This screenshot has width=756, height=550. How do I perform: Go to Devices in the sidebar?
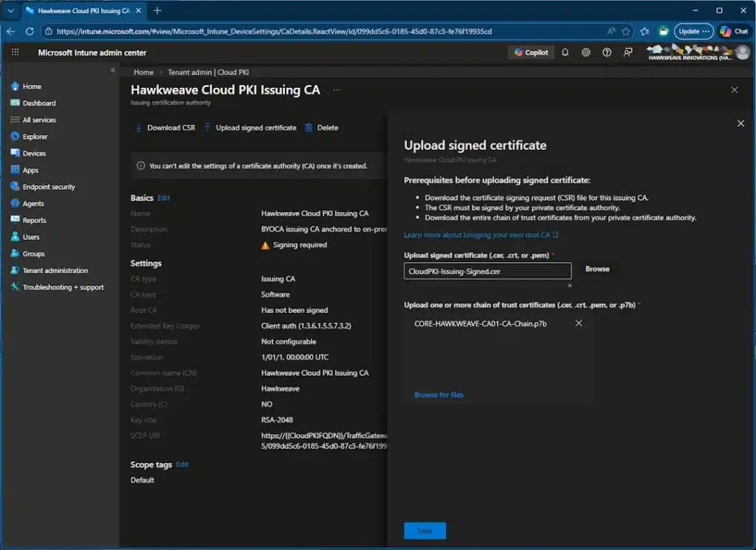click(34, 154)
